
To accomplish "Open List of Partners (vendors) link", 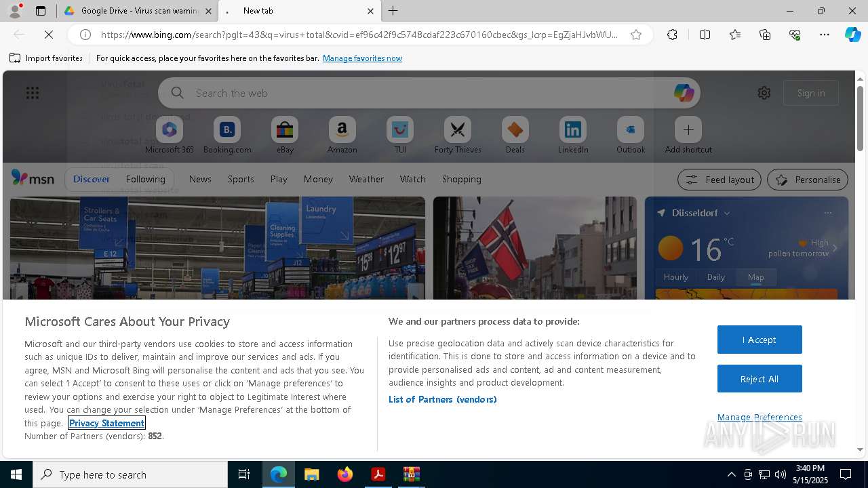I will tap(443, 399).
